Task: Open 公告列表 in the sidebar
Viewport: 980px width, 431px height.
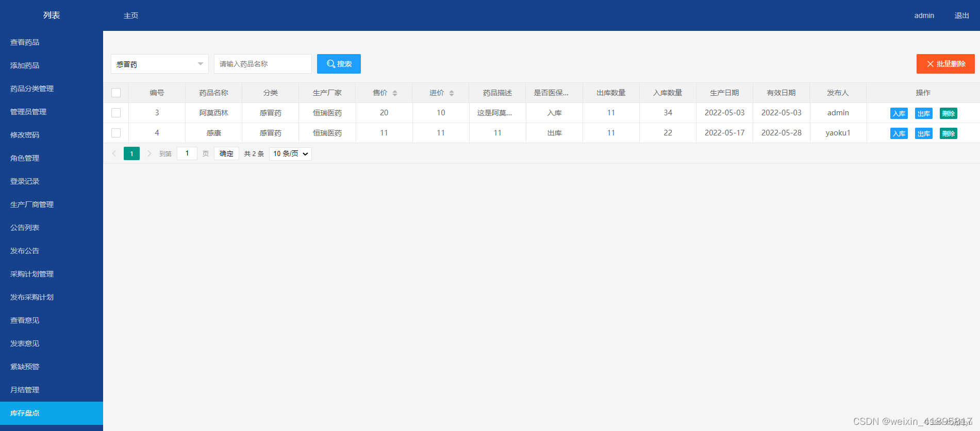Action: 52,228
